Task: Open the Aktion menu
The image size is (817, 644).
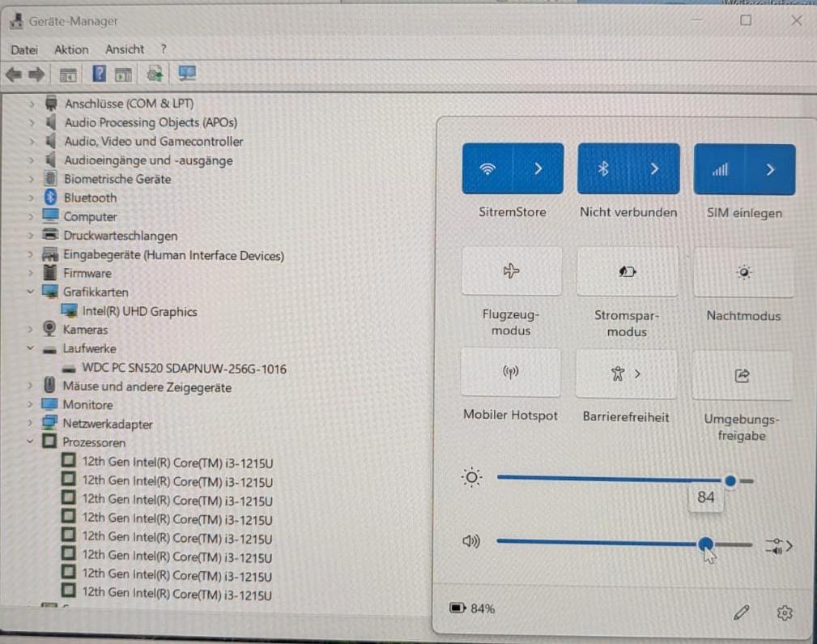Action: (x=71, y=49)
